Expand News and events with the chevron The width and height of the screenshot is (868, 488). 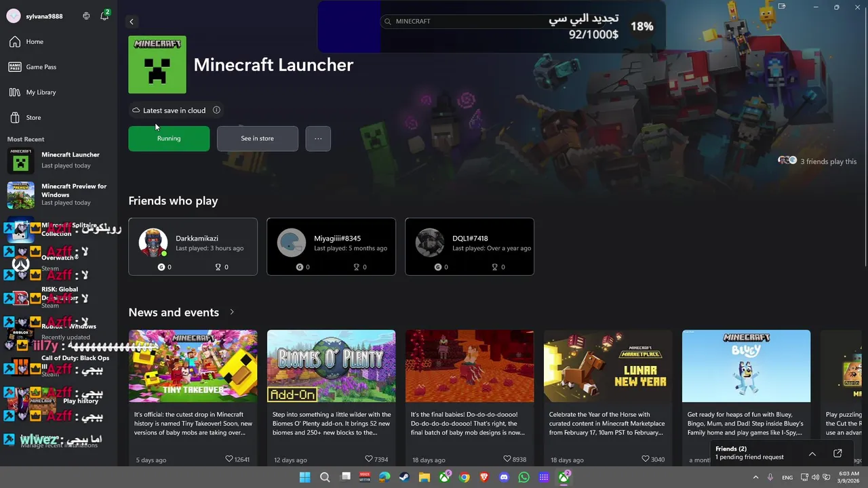tap(232, 312)
